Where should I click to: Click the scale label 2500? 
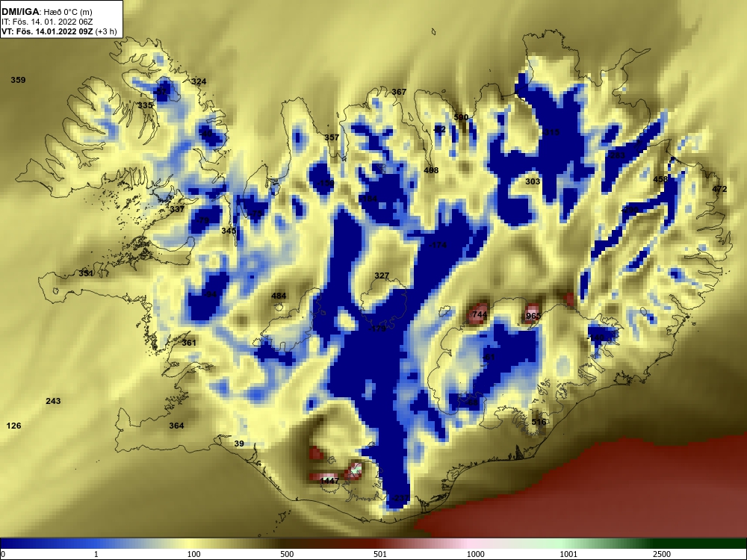pyautogui.click(x=662, y=554)
